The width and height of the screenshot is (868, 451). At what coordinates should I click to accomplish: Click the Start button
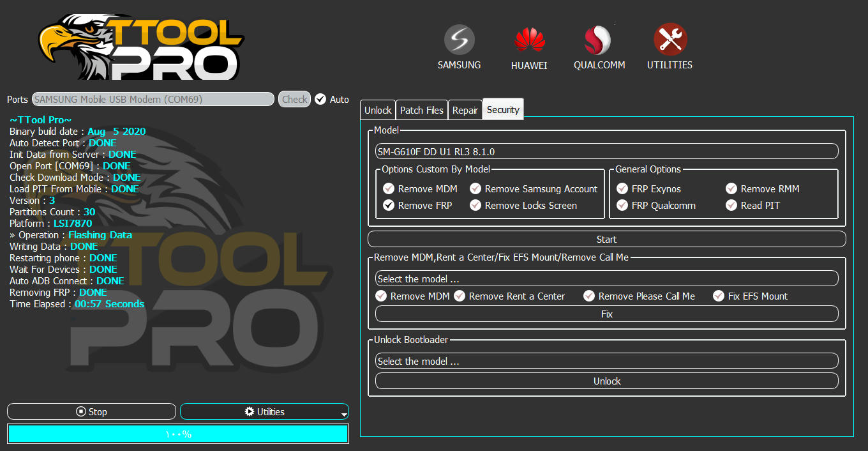click(606, 239)
